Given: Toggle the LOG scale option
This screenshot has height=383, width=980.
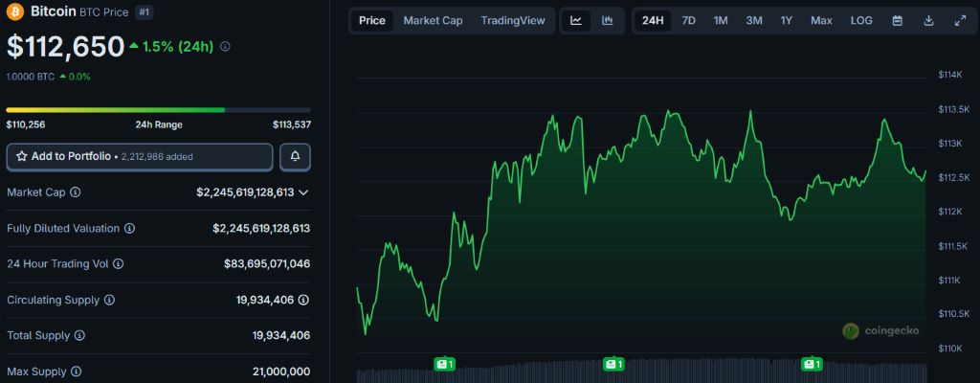Looking at the screenshot, I should pyautogui.click(x=860, y=20).
